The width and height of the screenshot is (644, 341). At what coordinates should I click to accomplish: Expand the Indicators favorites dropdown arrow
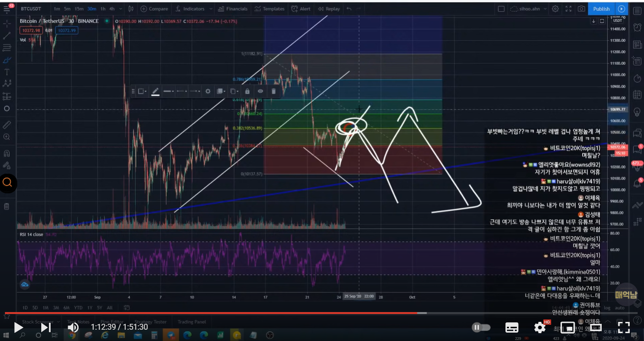(x=210, y=9)
